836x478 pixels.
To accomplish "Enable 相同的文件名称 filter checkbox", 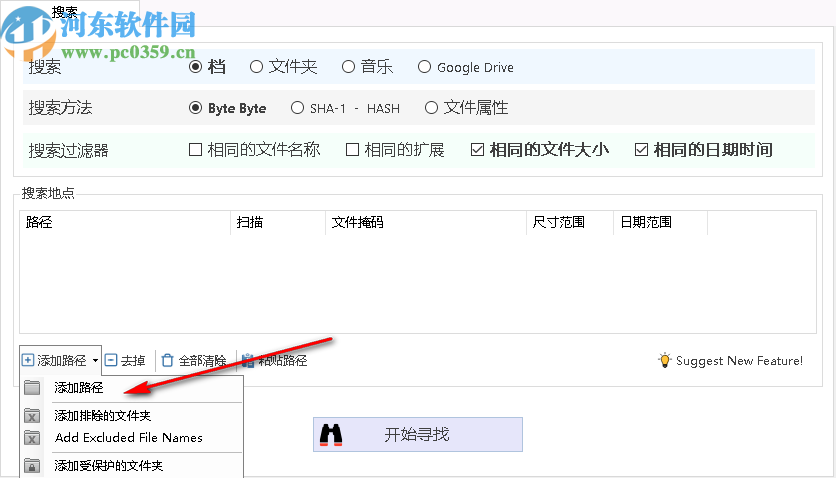I will coord(195,150).
